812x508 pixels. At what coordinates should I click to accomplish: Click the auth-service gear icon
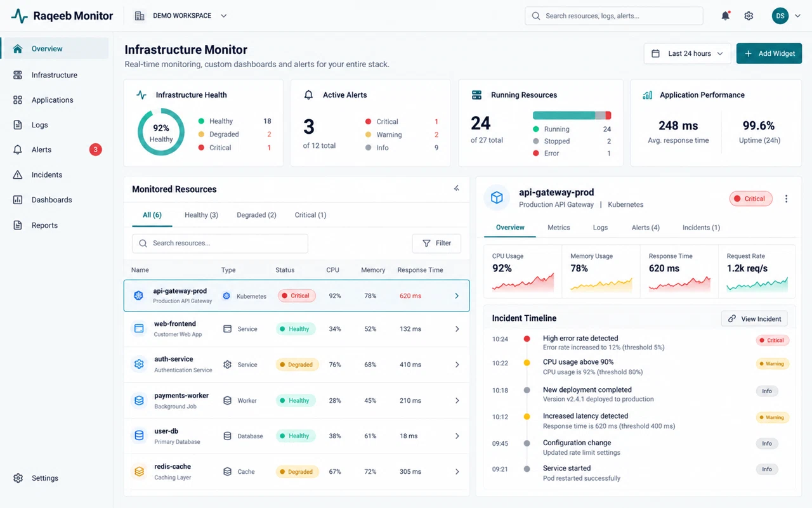coord(139,364)
